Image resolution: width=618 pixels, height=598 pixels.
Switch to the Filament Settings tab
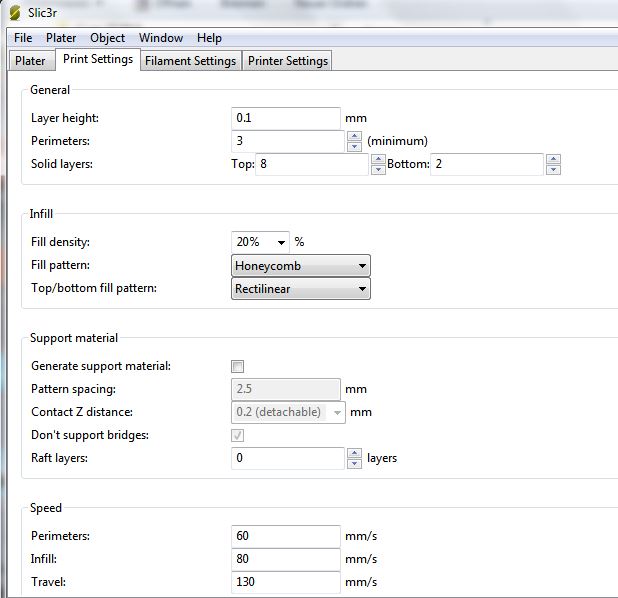tap(191, 61)
